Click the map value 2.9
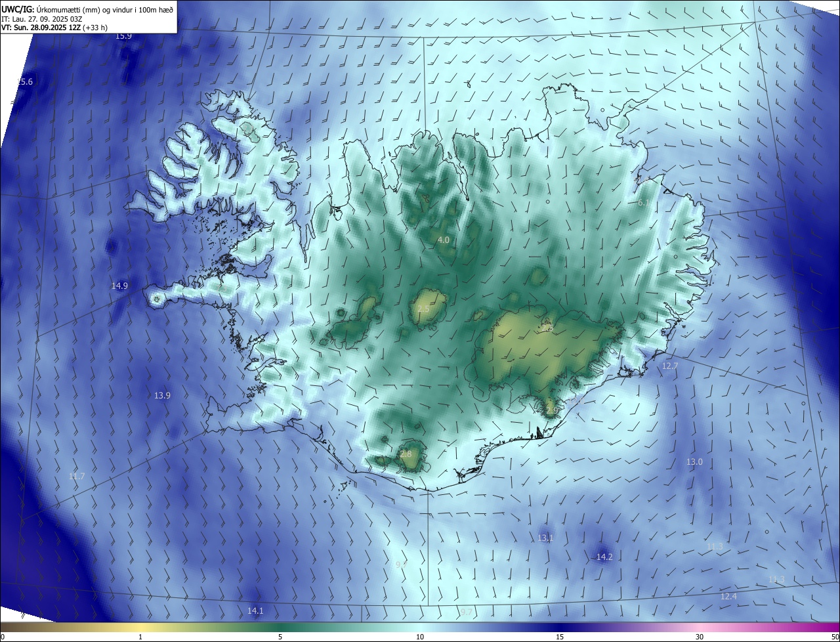This screenshot has width=840, height=642. (552, 410)
